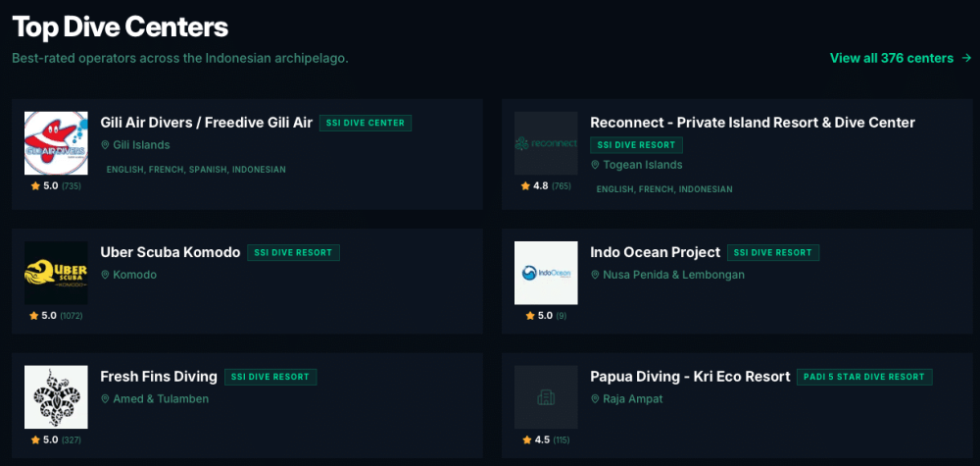980x466 pixels.
Task: Open Indo Ocean Project title
Action: (x=656, y=252)
